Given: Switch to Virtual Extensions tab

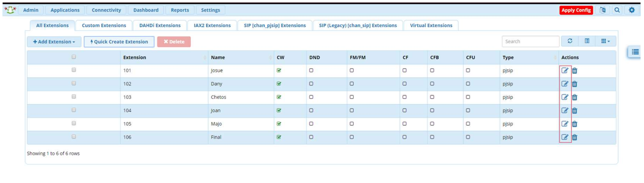Looking at the screenshot, I should [x=431, y=25].
